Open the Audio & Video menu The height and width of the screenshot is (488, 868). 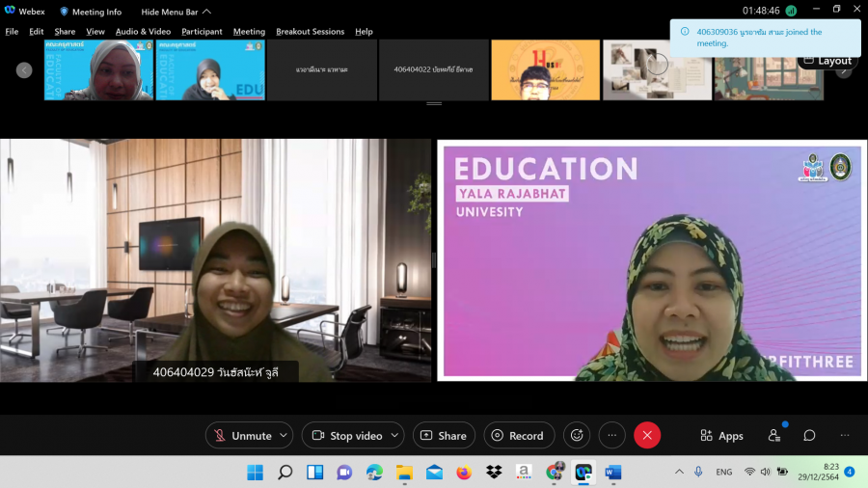coord(143,31)
